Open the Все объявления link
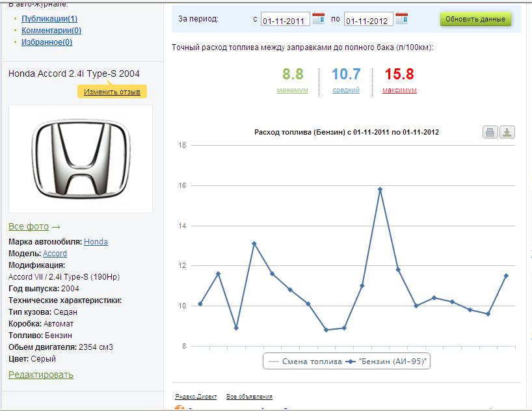Screen dimensions: 532x411 249,397
